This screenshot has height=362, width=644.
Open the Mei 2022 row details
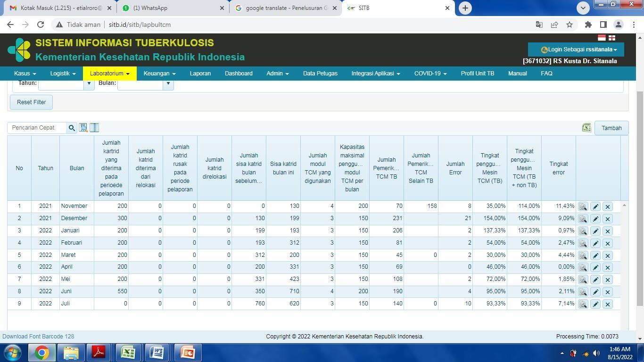583,280
